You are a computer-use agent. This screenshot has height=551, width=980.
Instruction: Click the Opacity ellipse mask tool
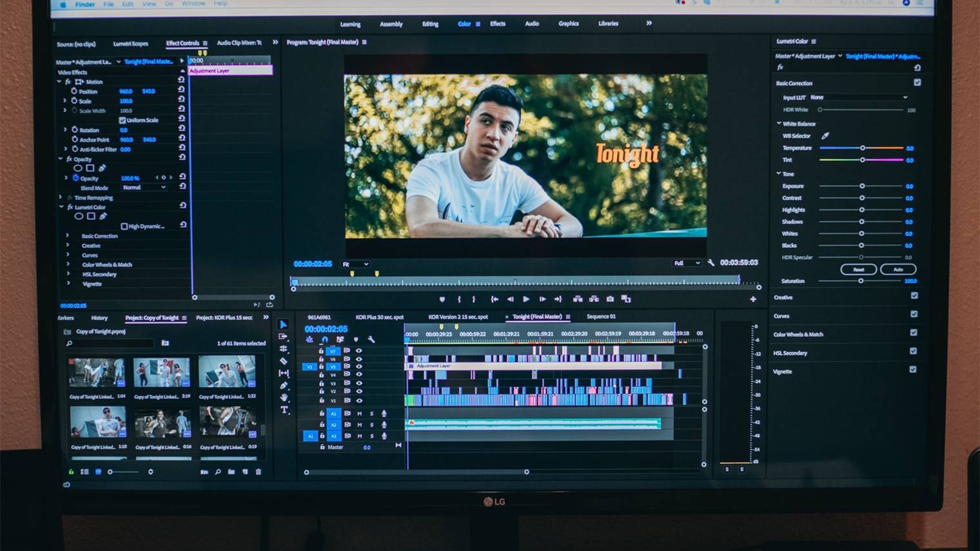(78, 168)
